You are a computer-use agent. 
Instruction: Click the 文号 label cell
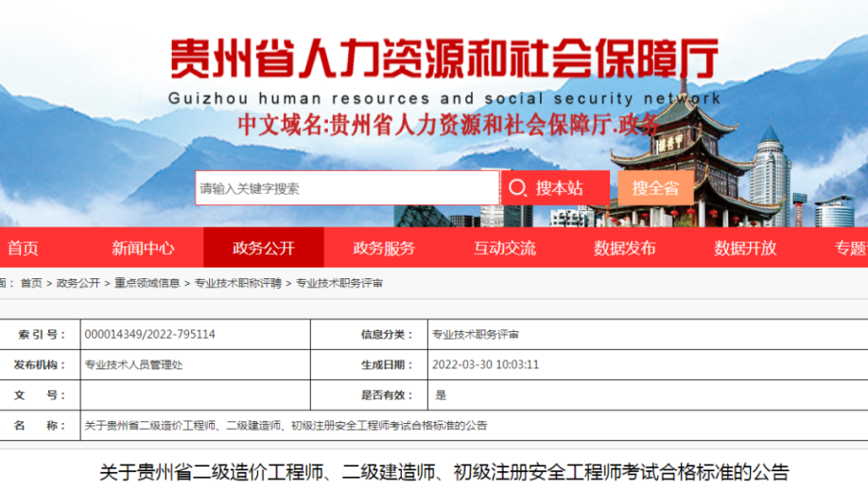(x=40, y=395)
